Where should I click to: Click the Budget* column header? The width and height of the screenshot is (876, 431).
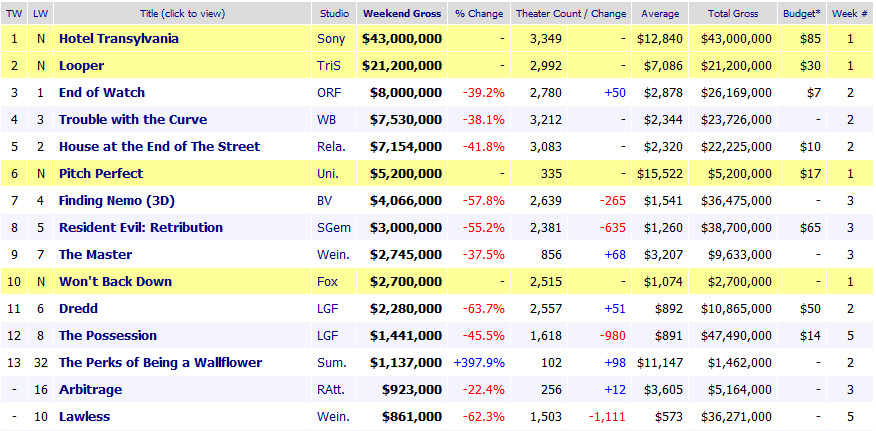pos(802,13)
